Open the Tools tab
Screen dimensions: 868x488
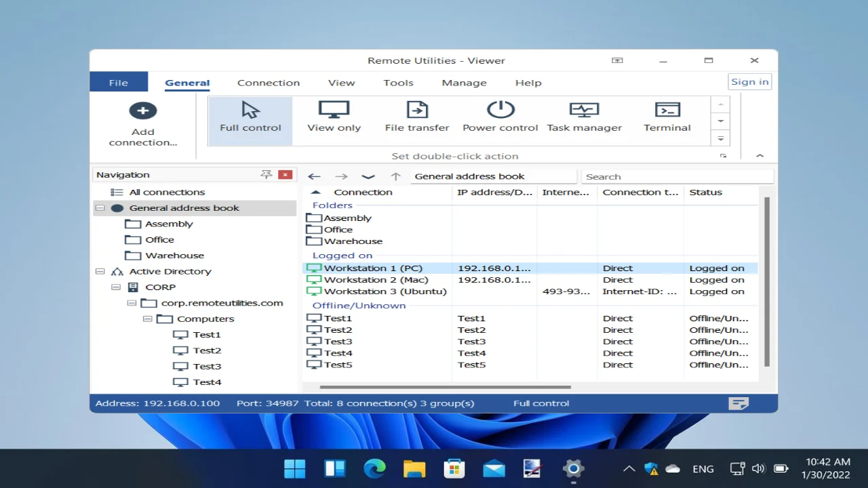(x=398, y=83)
